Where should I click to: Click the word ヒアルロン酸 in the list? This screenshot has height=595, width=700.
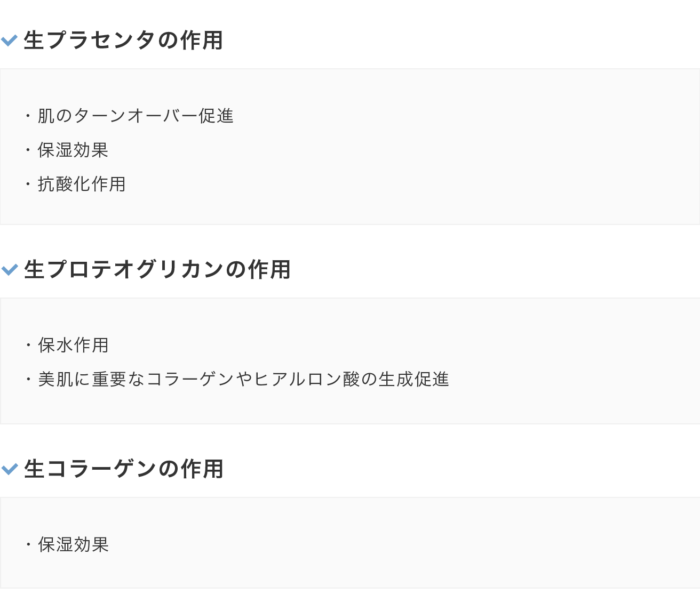(x=307, y=379)
